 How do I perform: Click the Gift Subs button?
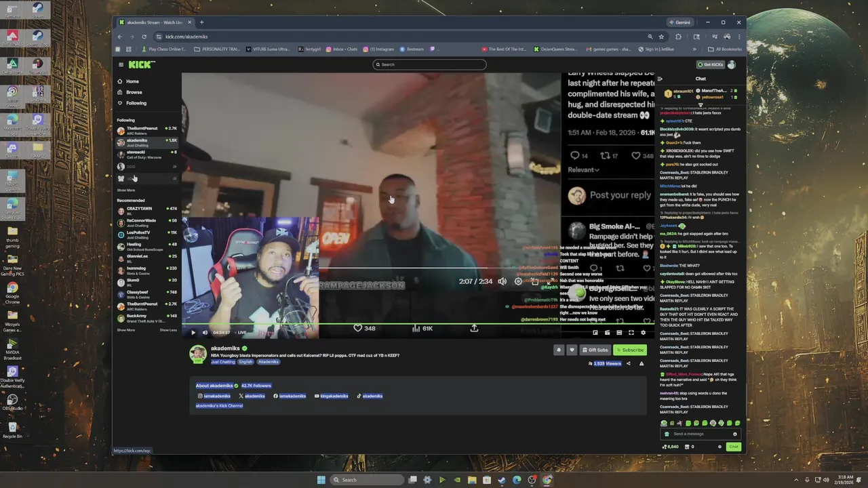click(x=595, y=350)
